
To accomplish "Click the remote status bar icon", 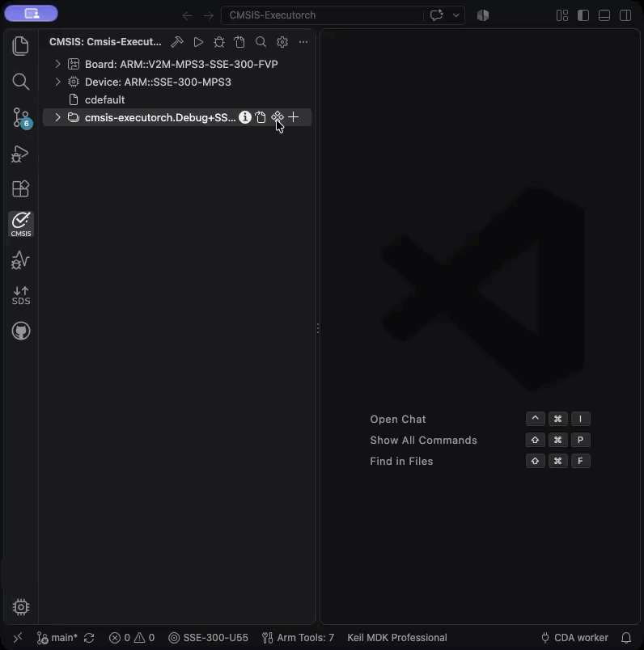I will 18,637.
